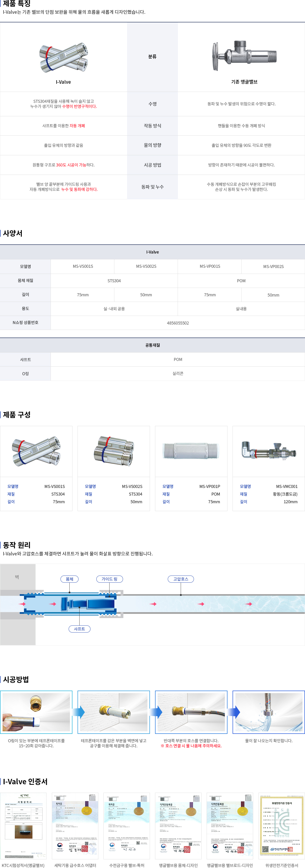Screen dimensions: 305x868
Task: Click the 몸체 label in the diagram
Action: [x=70, y=579]
